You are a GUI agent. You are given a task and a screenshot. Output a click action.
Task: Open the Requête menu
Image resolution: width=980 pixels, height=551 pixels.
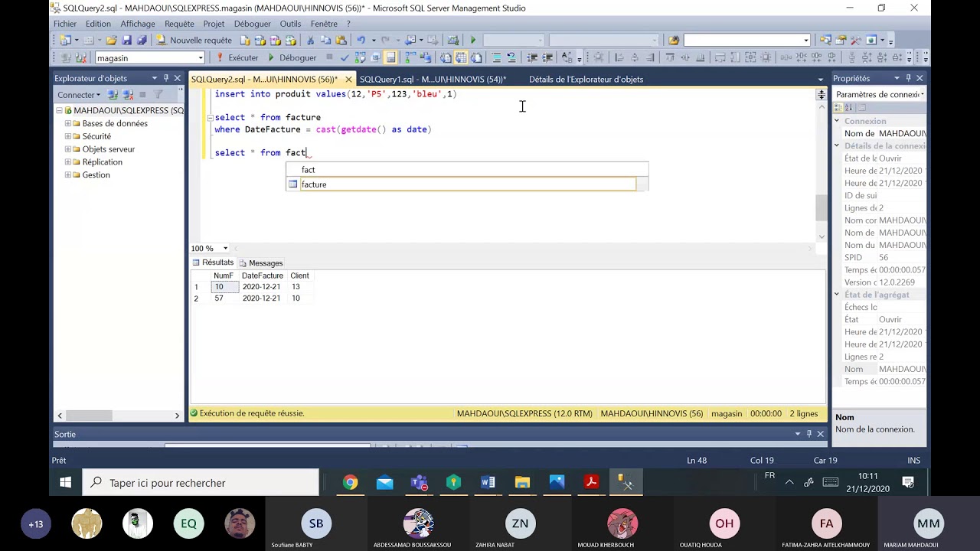[x=179, y=24]
